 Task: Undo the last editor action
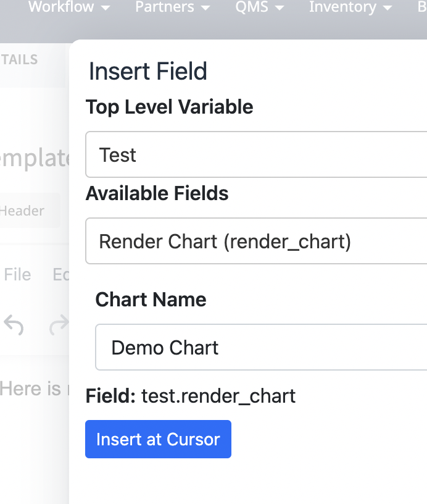pos(14,324)
